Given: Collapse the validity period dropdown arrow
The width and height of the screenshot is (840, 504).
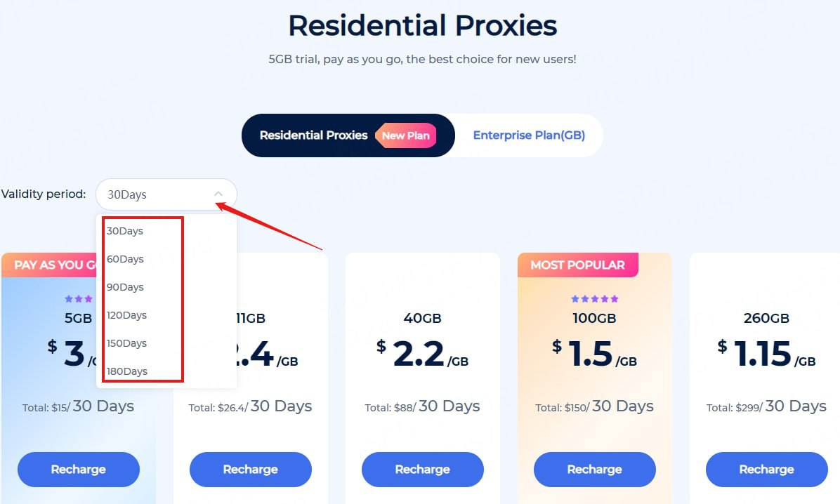Looking at the screenshot, I should coord(218,194).
